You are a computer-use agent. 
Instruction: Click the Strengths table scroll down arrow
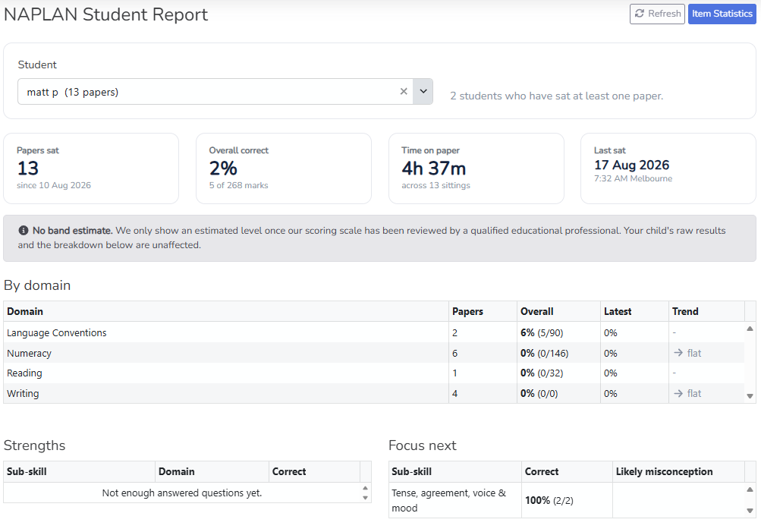point(366,498)
